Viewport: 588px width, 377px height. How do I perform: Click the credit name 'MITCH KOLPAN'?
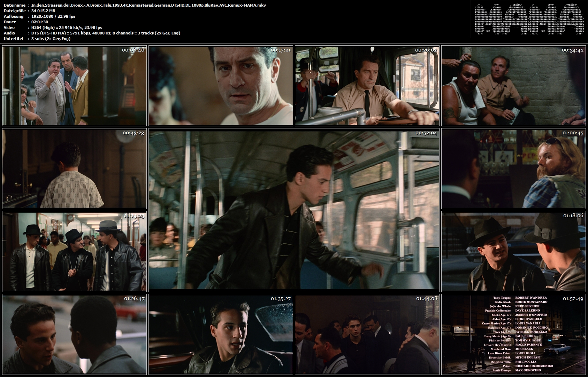point(527,358)
